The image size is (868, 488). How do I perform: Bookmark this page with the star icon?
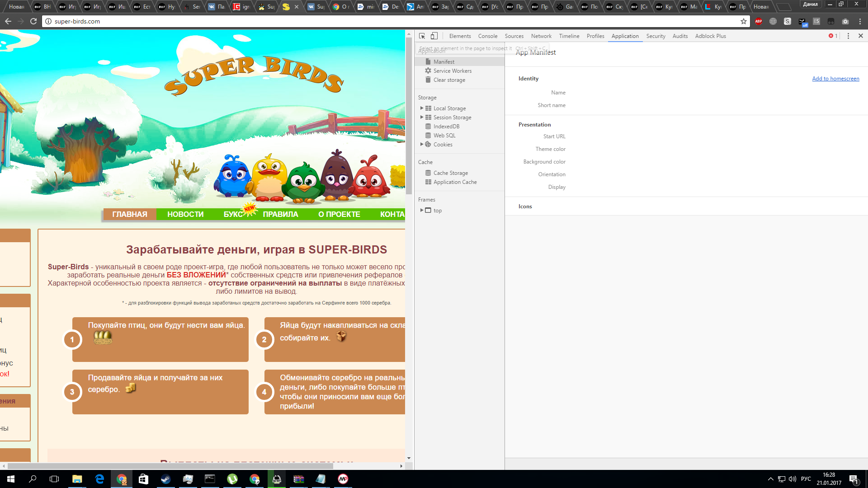(744, 21)
